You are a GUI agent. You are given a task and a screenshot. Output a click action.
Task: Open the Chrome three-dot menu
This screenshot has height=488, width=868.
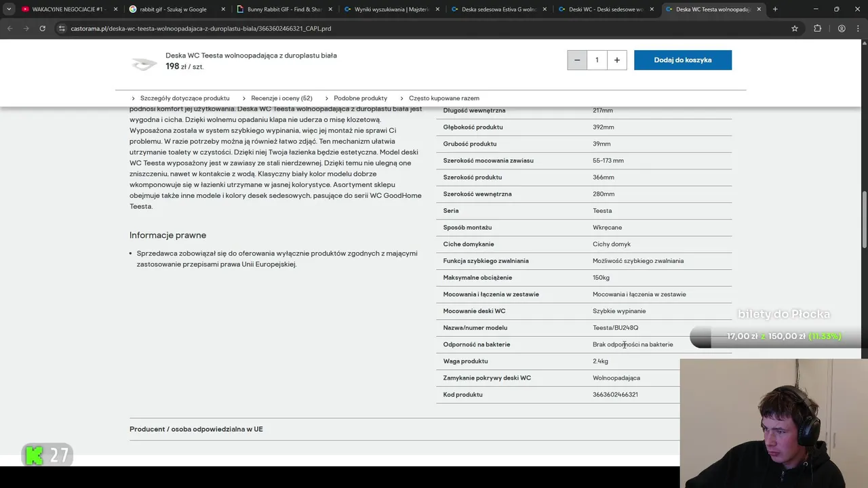pyautogui.click(x=859, y=28)
